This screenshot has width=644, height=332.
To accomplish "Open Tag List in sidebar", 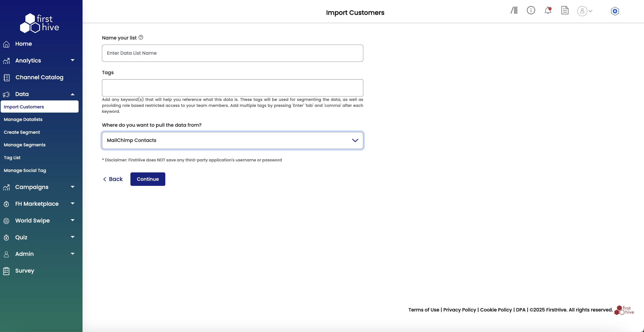I will [x=12, y=158].
